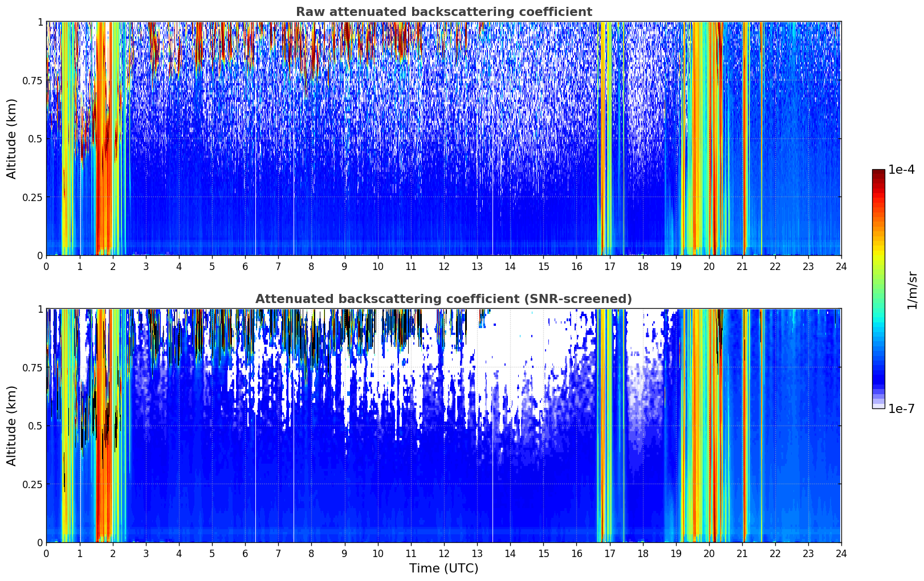Click the '1/m/sr' colorbar unit label
924x581 pixels.
coord(912,289)
